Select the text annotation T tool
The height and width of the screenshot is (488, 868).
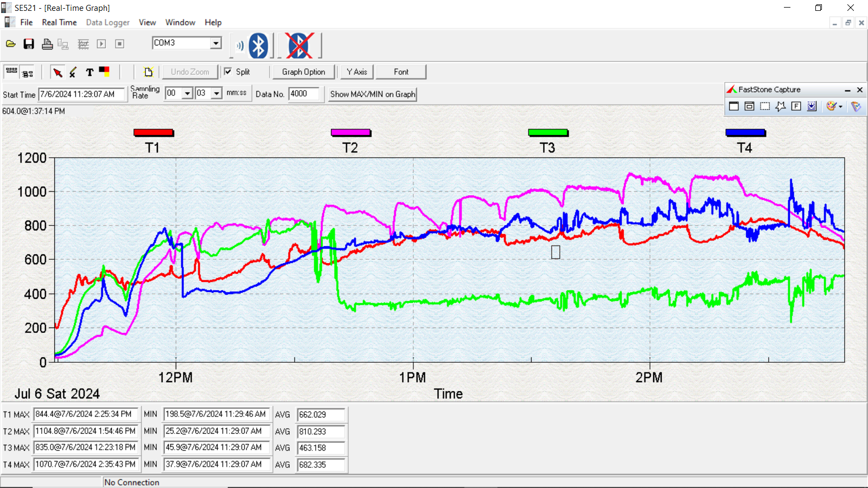click(x=90, y=72)
